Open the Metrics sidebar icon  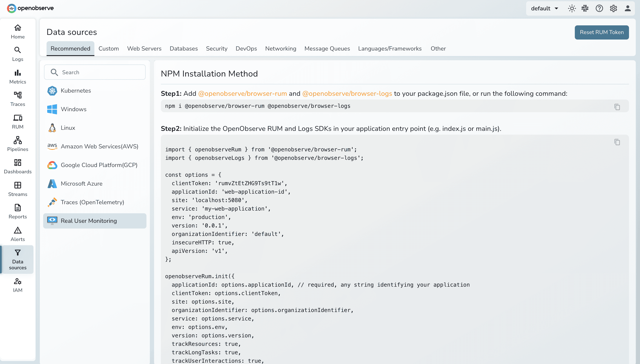tap(17, 73)
